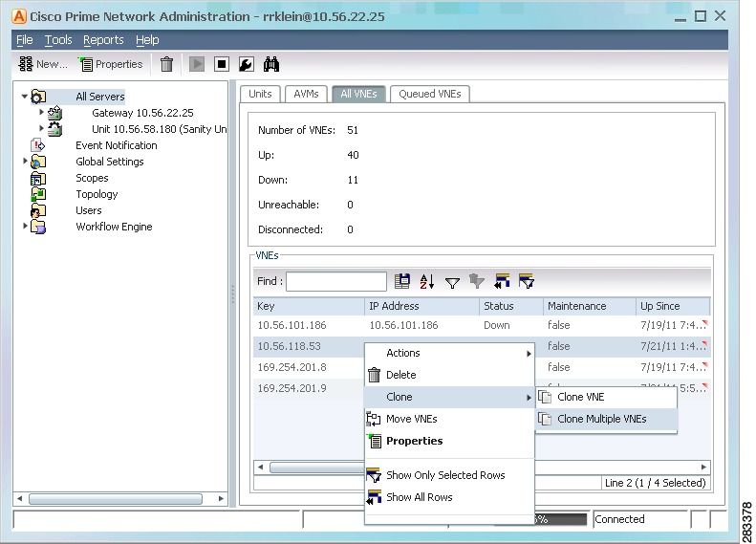Choose Show Only Selected Rows
Viewport: 756px width, 544px height.
pos(449,475)
